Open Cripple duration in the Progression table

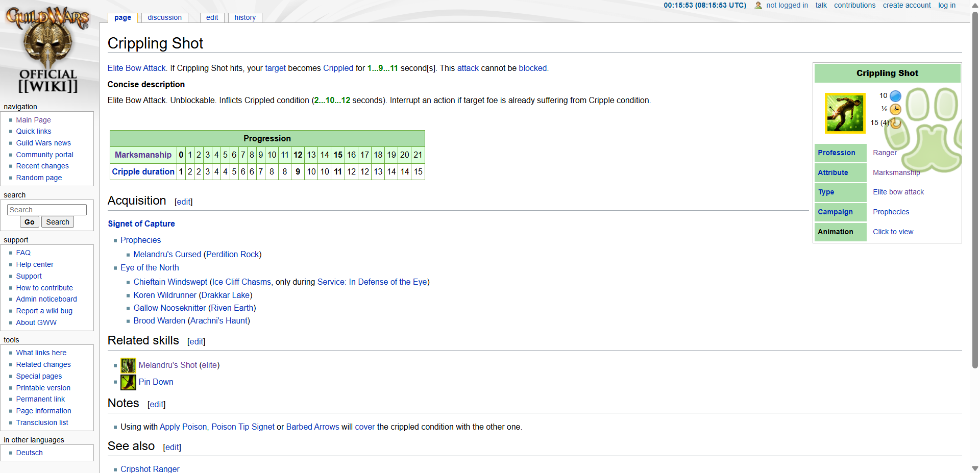(x=143, y=171)
